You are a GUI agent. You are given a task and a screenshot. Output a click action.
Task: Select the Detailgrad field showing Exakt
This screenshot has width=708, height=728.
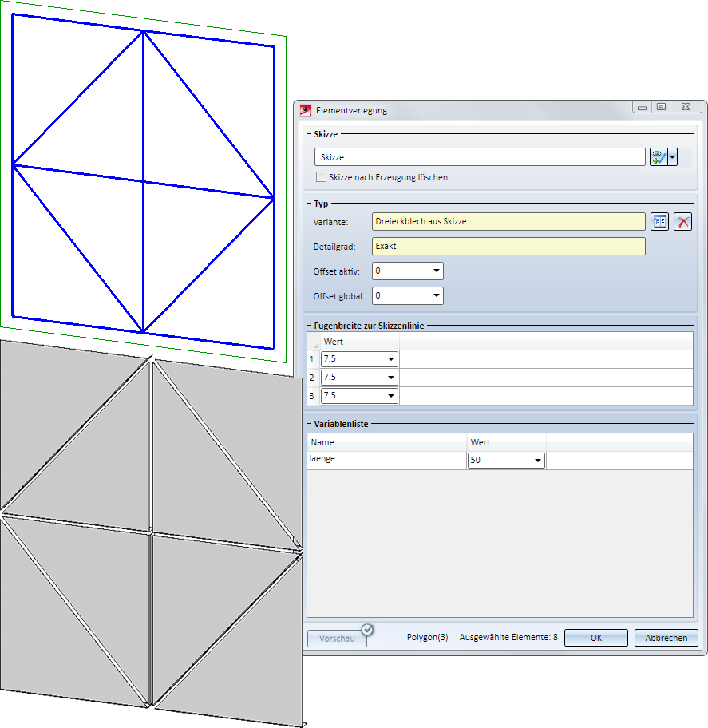[508, 246]
